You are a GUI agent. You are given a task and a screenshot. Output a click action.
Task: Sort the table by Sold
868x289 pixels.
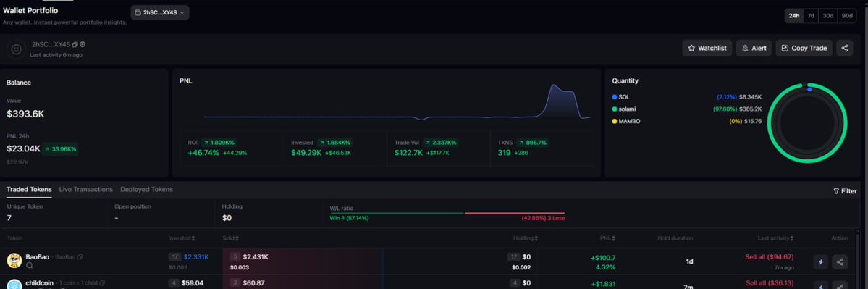point(230,238)
